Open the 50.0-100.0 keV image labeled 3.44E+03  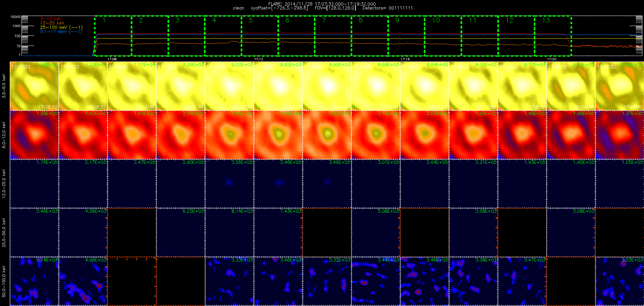(376, 281)
